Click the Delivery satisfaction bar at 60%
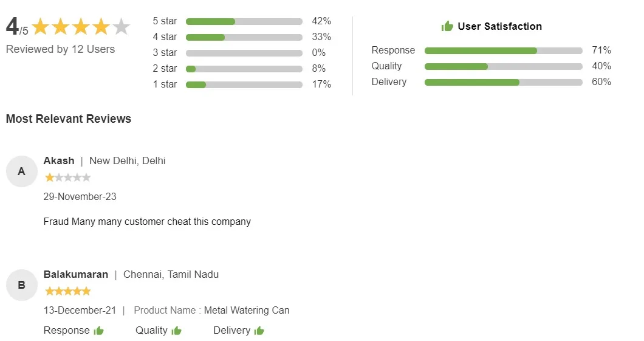Viewport: 644px width, 341px height. click(503, 82)
